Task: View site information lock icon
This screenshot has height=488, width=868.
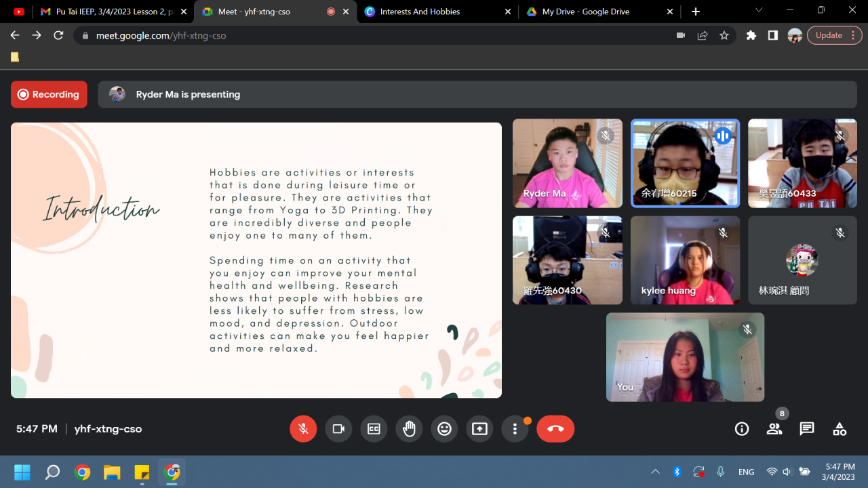Action: tap(85, 35)
